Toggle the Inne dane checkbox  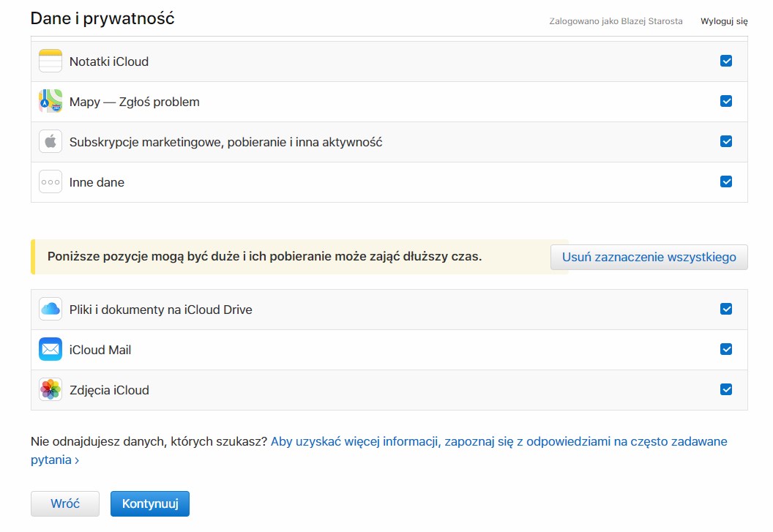pos(726,181)
